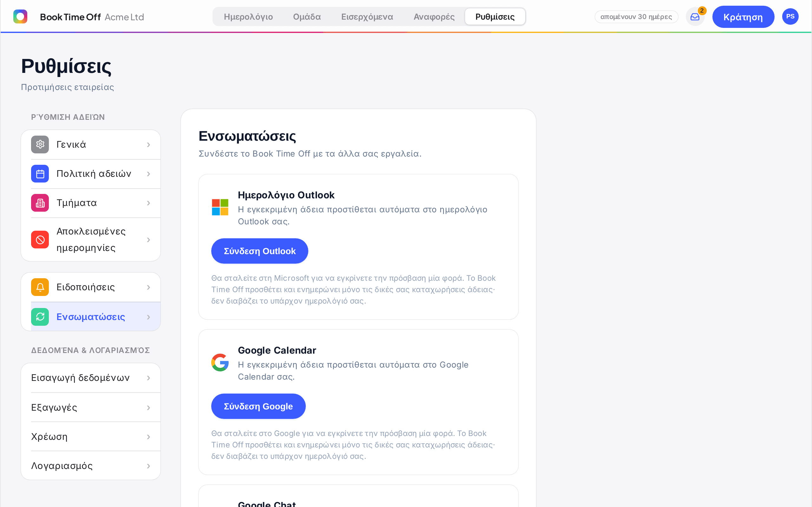The image size is (812, 507).
Task: Switch to the Αναφορές tab
Action: 434,17
